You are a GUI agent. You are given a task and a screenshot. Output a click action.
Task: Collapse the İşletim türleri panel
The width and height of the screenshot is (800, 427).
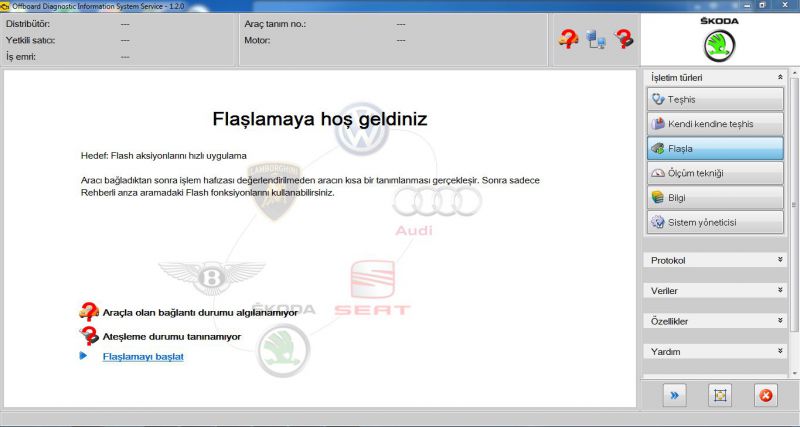(x=780, y=78)
